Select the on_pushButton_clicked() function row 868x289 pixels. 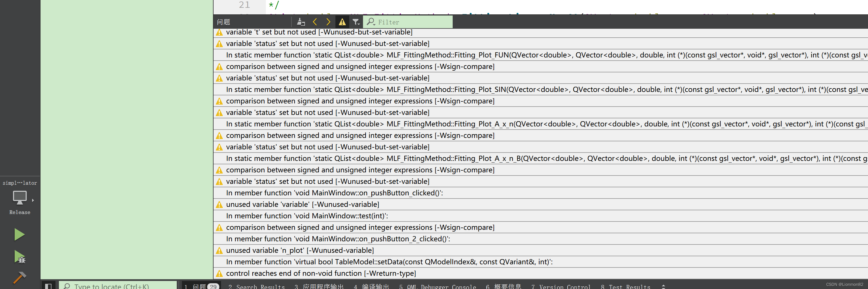(540, 193)
